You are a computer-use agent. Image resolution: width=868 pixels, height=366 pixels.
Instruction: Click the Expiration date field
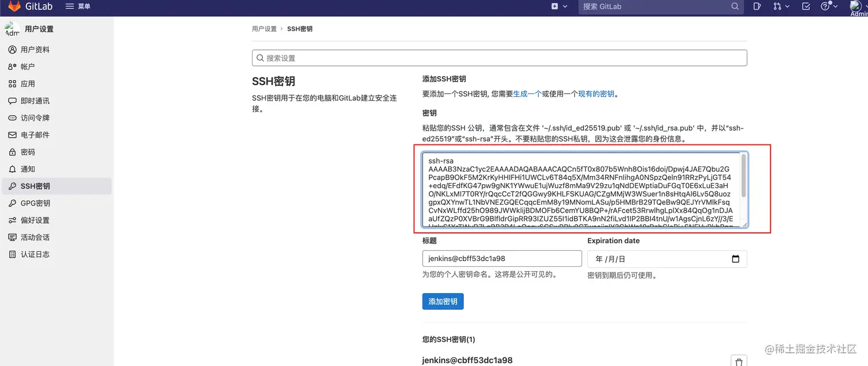(x=667, y=259)
